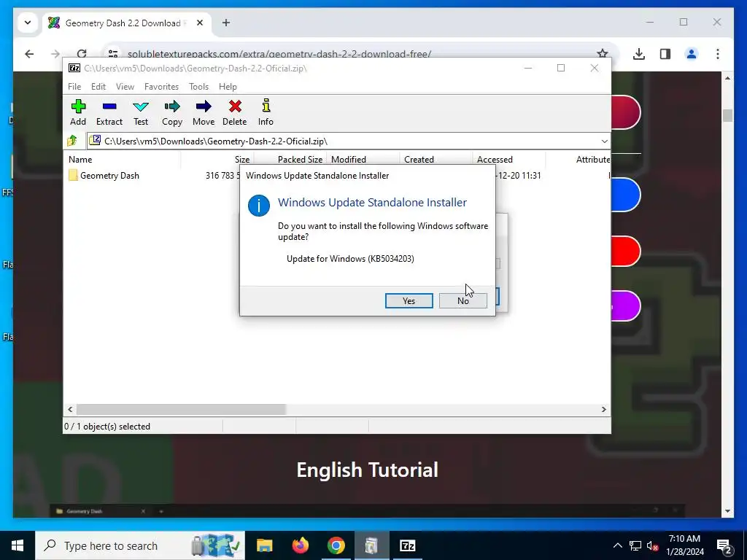The height and width of the screenshot is (560, 747).
Task: Sort by the Accessed column header
Action: coord(509,160)
